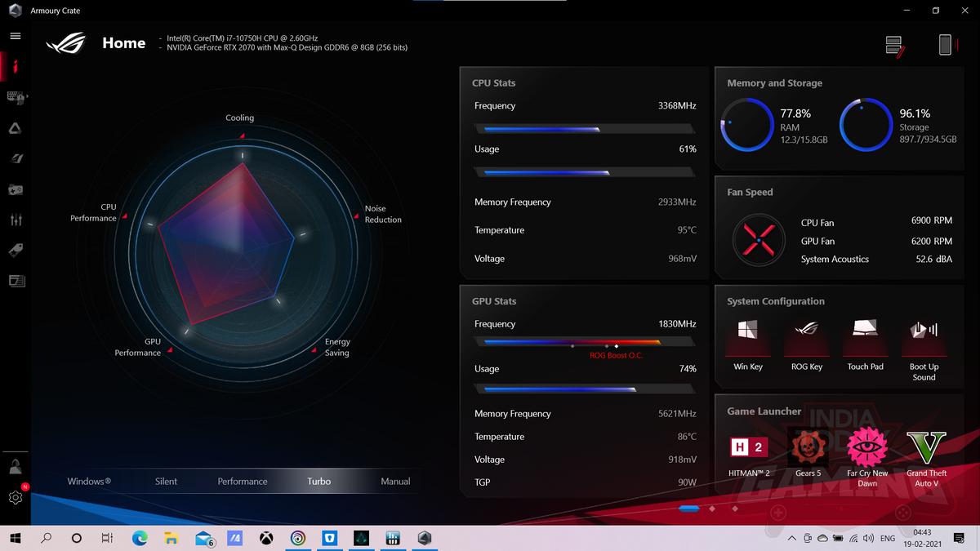
Task: Click the ROG logo next to Home
Action: (x=65, y=43)
